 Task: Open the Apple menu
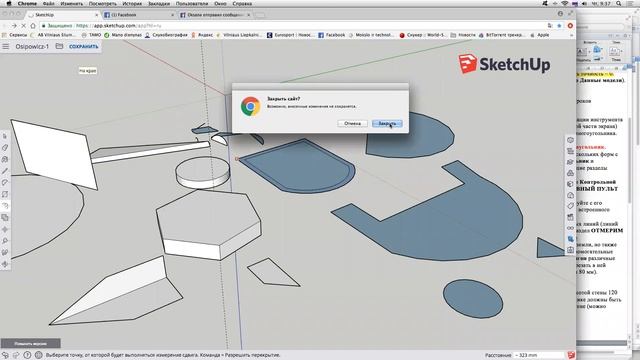click(9, 3)
